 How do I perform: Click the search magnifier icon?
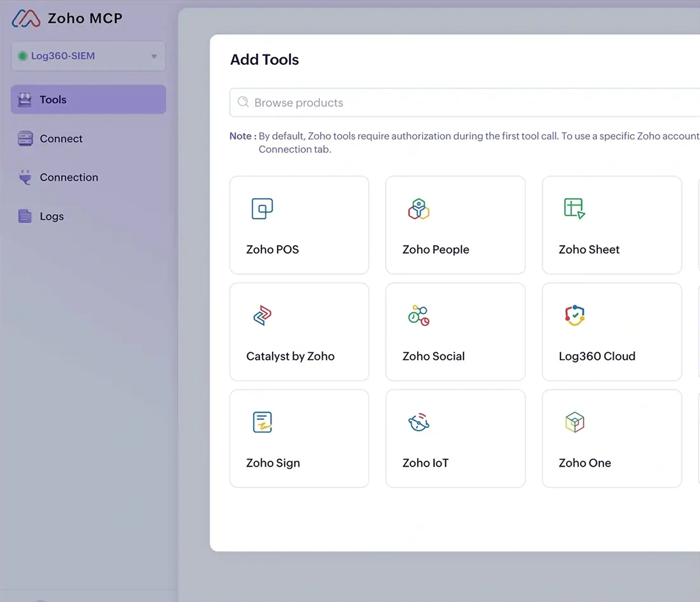coord(243,102)
